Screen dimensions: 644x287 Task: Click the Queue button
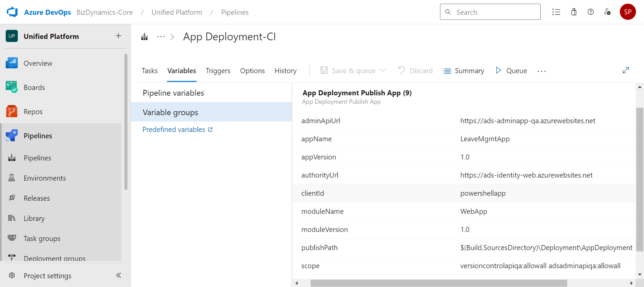pyautogui.click(x=512, y=70)
